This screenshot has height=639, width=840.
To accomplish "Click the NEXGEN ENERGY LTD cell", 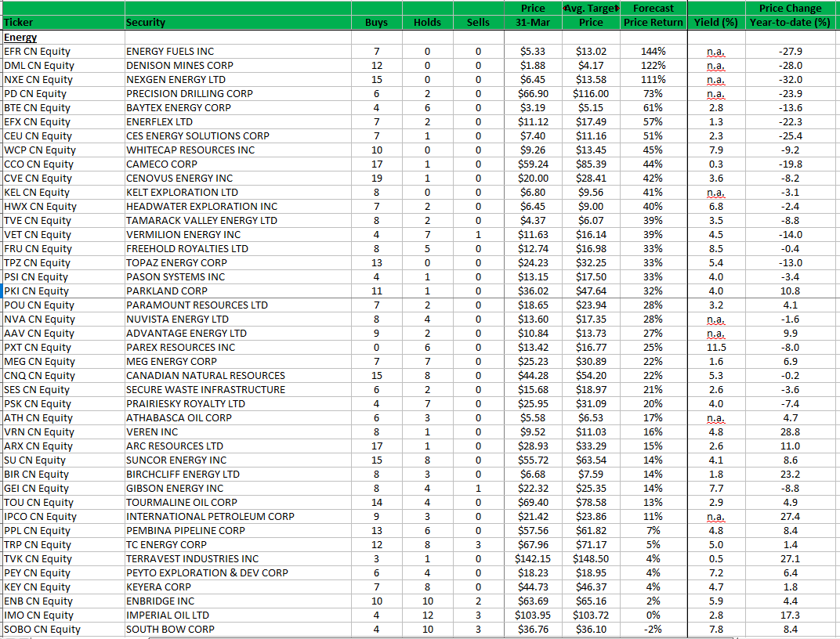I will point(238,80).
